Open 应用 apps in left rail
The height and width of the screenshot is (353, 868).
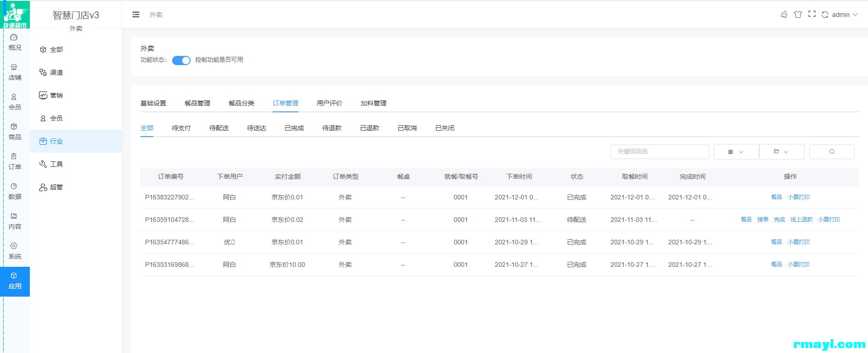click(15, 281)
